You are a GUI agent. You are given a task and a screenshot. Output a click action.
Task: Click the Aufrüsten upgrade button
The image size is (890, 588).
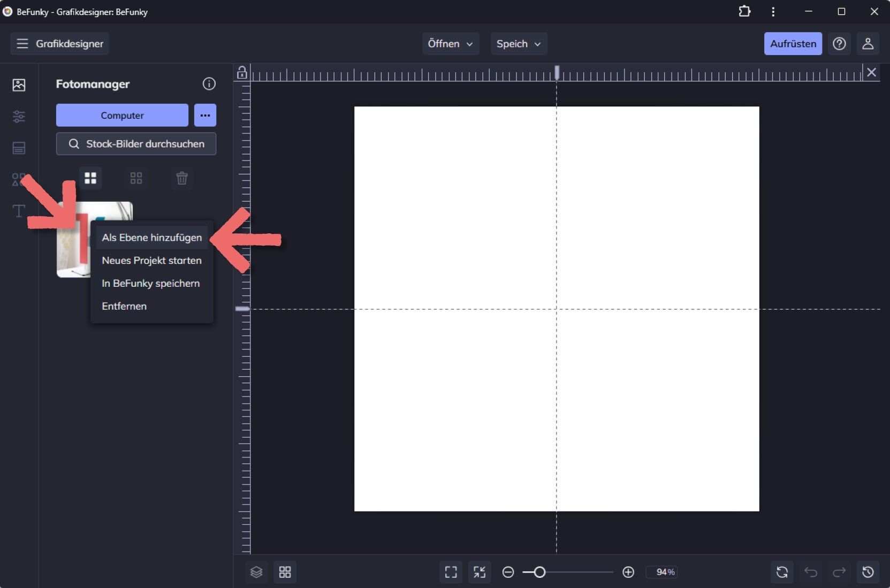[793, 43]
